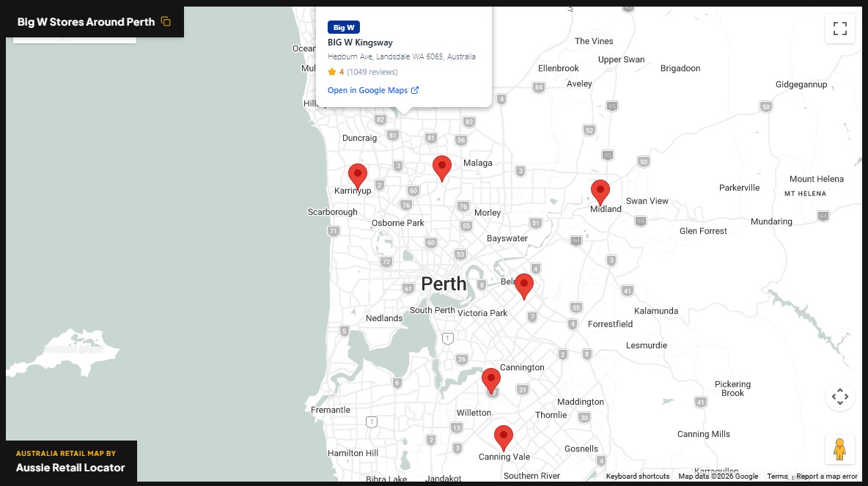Click the Thornlie map label
The width and height of the screenshot is (868, 486).
[x=551, y=415]
